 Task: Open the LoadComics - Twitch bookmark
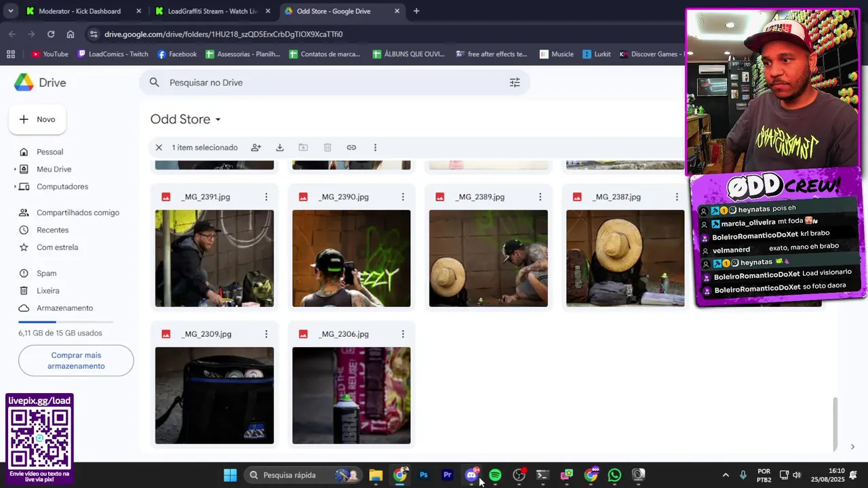(113, 54)
